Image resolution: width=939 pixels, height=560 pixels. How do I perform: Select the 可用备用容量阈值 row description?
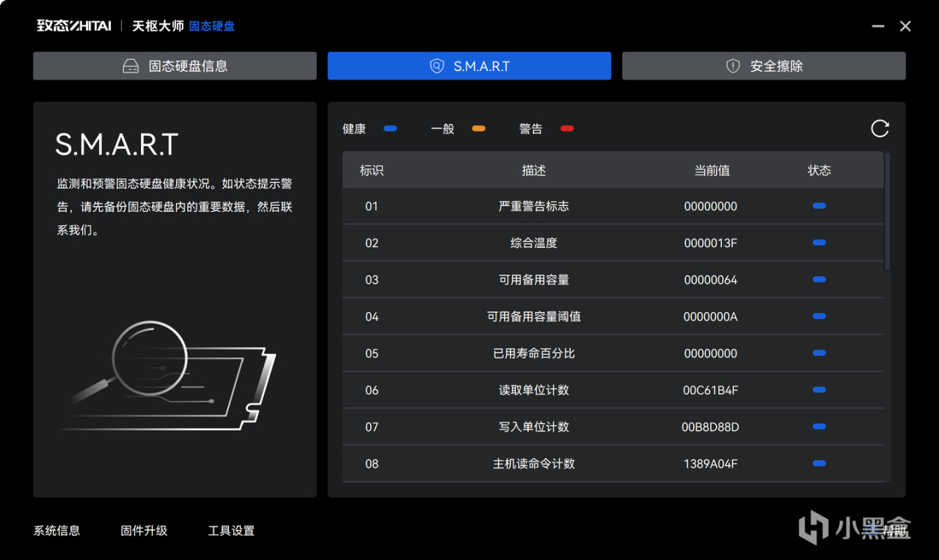coord(534,317)
